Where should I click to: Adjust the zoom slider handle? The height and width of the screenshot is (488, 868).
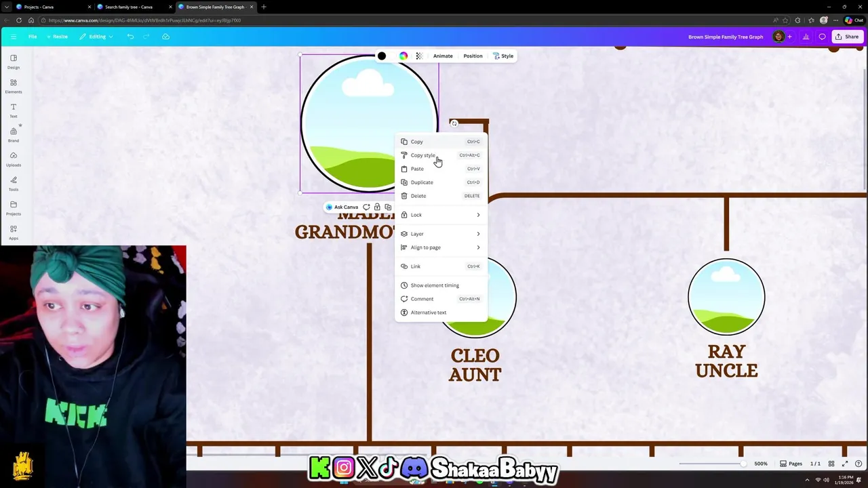pos(743,464)
